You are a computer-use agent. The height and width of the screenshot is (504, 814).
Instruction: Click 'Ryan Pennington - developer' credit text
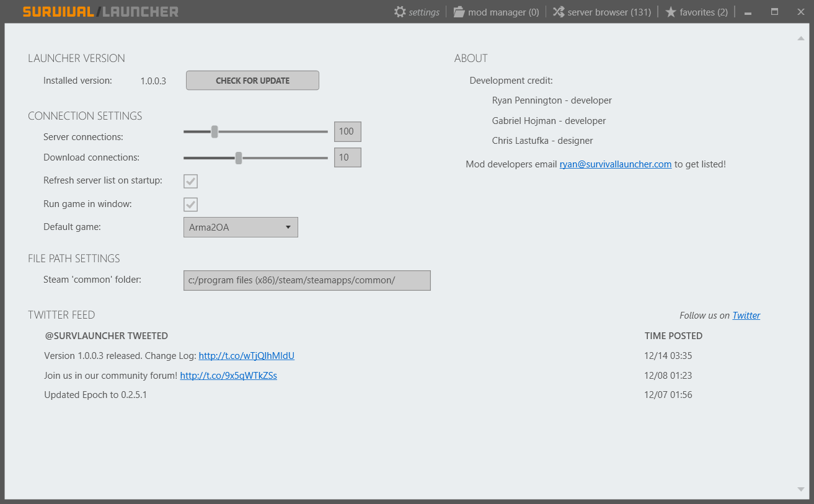pyautogui.click(x=552, y=100)
